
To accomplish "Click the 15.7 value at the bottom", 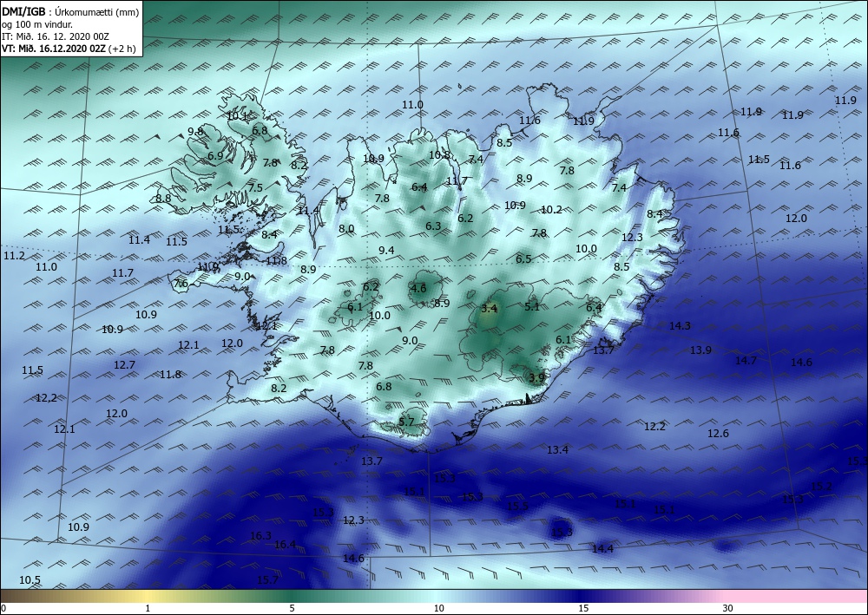I will click(267, 579).
